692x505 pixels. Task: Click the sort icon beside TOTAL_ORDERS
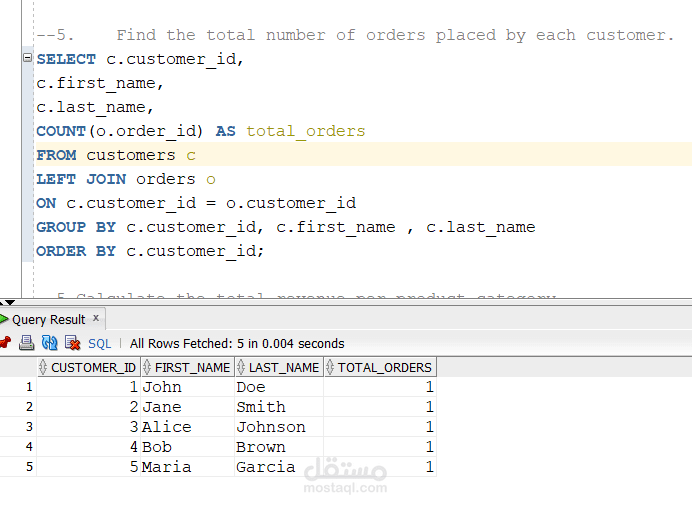point(330,367)
